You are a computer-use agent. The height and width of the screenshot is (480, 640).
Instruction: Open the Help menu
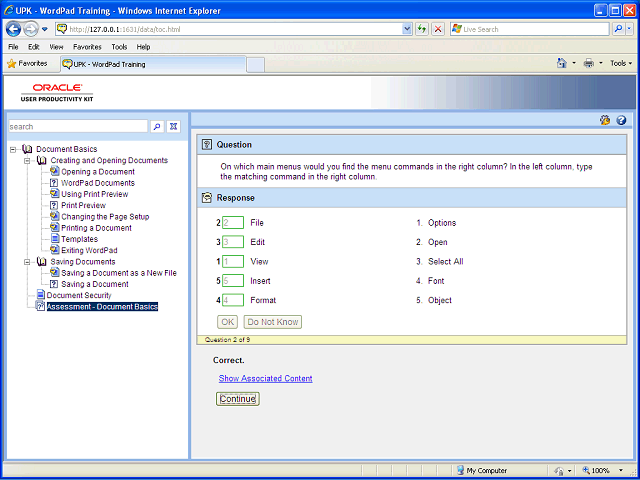(x=143, y=47)
